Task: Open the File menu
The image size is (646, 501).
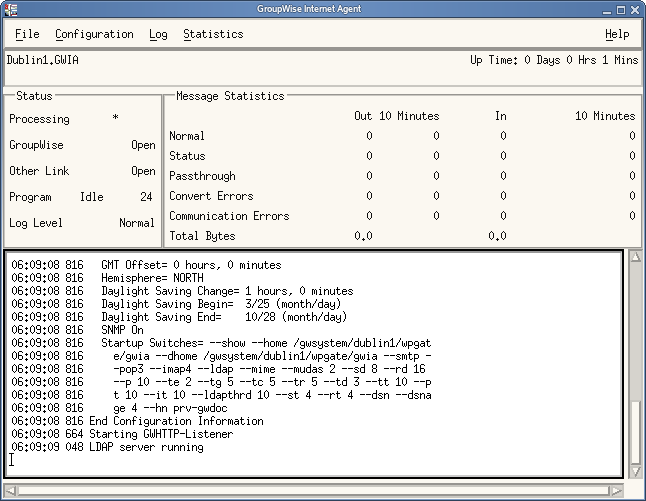Action: coord(27,34)
